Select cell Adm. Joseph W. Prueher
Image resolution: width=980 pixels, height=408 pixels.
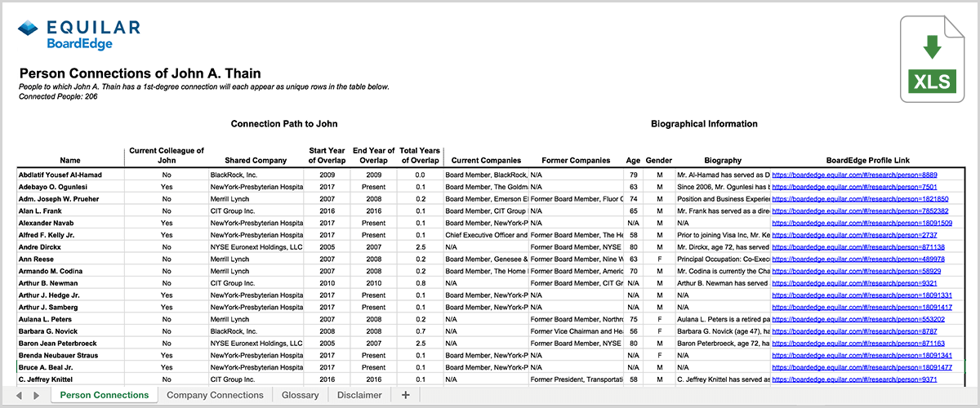tap(70, 199)
